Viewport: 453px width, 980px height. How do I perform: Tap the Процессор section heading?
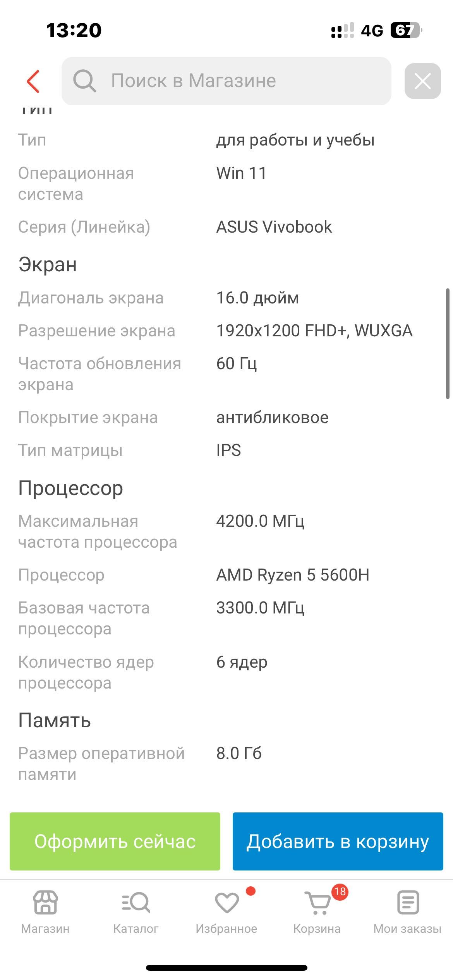pyautogui.click(x=71, y=488)
